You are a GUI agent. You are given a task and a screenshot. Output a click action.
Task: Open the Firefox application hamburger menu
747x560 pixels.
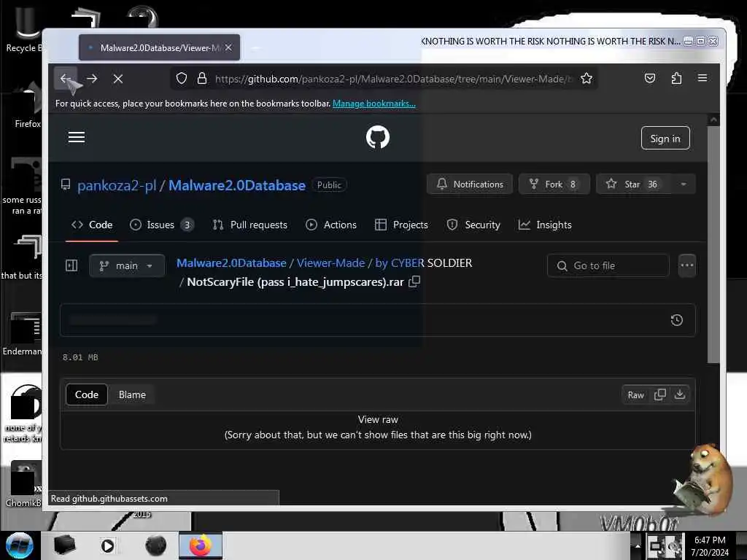pos(703,78)
